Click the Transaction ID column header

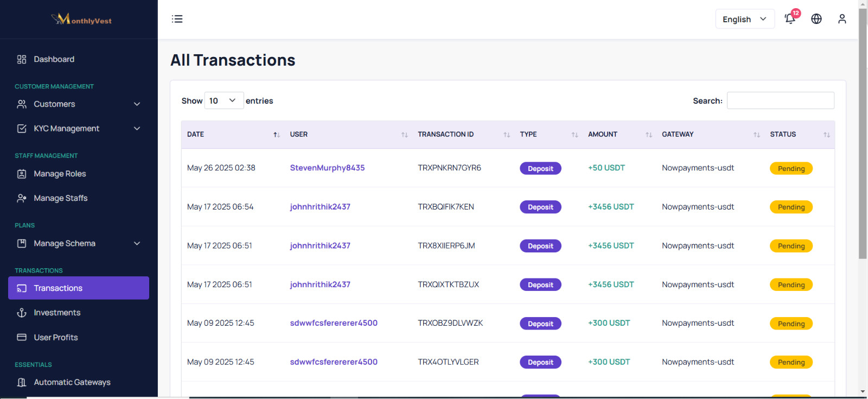click(445, 134)
